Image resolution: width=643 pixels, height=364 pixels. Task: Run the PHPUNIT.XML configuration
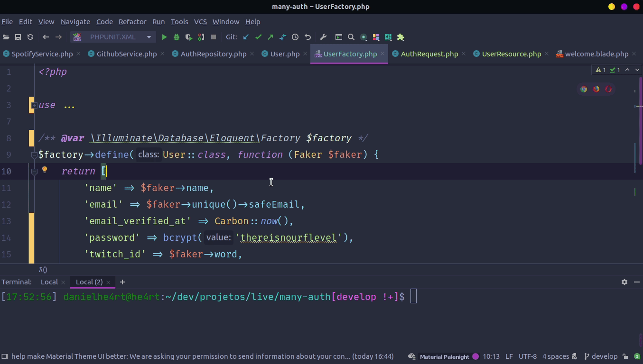coord(164,37)
